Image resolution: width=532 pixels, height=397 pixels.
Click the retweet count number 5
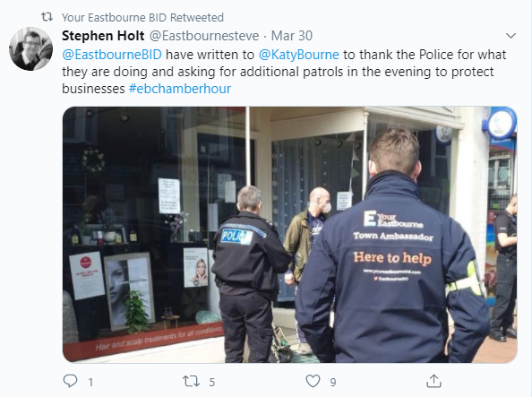212,383
